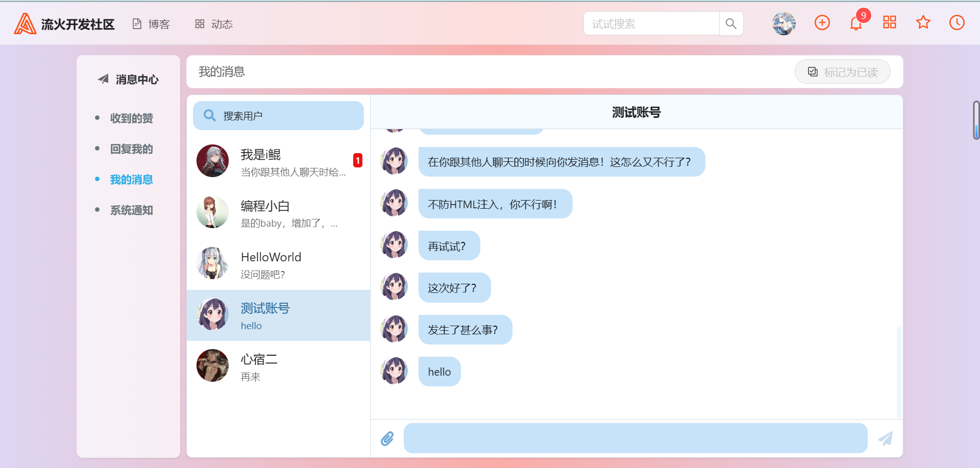Click the message text input box
The image size is (980, 468).
coord(635,438)
